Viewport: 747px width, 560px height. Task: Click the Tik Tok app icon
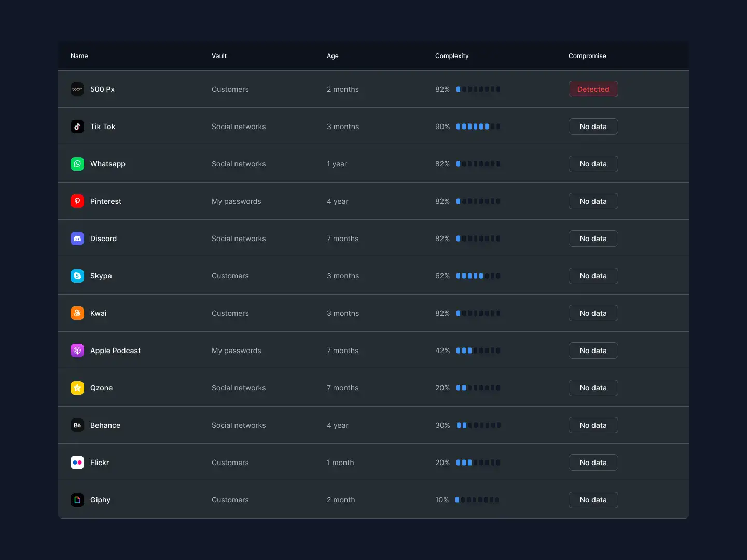(77, 127)
